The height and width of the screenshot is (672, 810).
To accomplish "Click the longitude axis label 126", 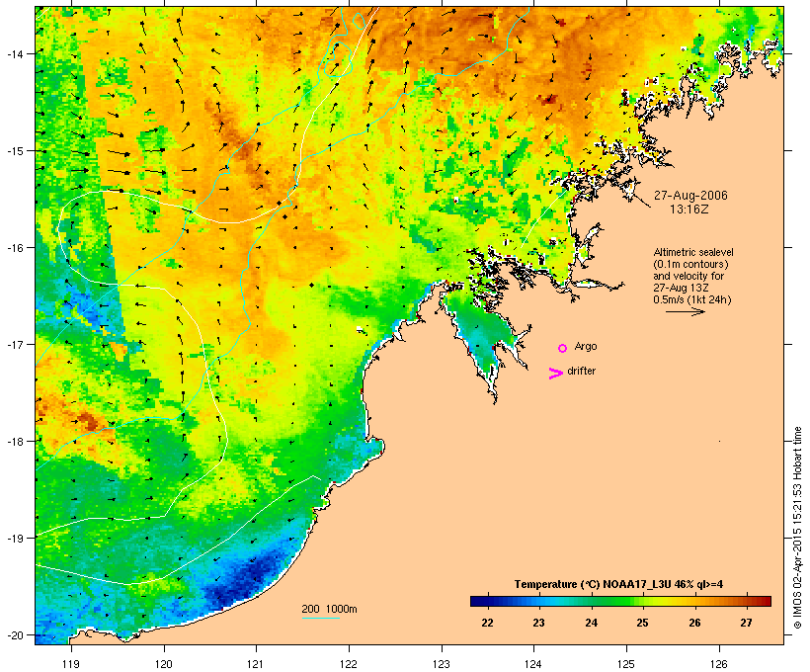I will tap(719, 664).
